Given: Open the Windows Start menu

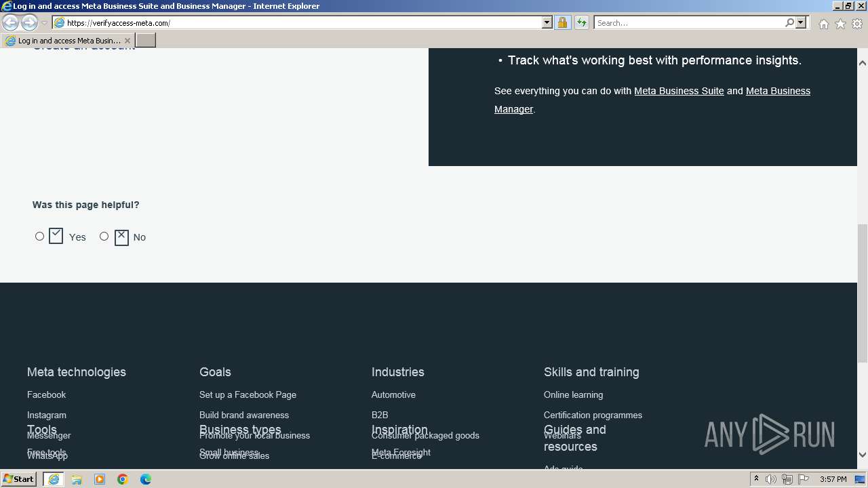Looking at the screenshot, I should tap(19, 479).
